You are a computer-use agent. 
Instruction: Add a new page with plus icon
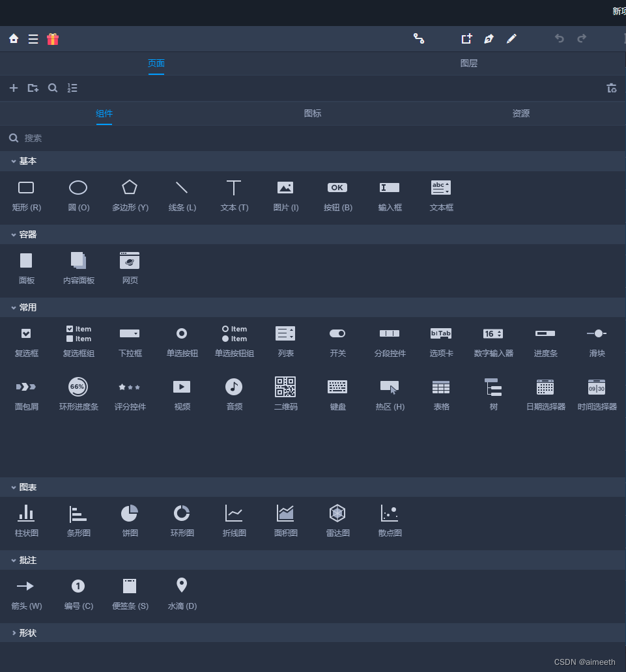coord(14,88)
